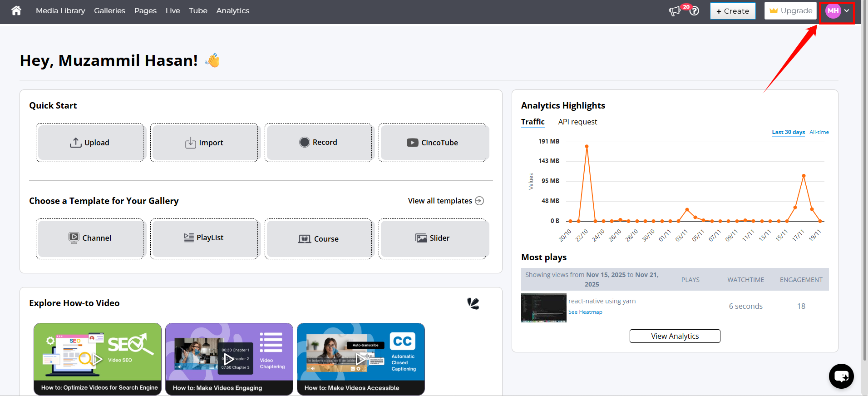Play the Make Videos Accessible video

360,359
